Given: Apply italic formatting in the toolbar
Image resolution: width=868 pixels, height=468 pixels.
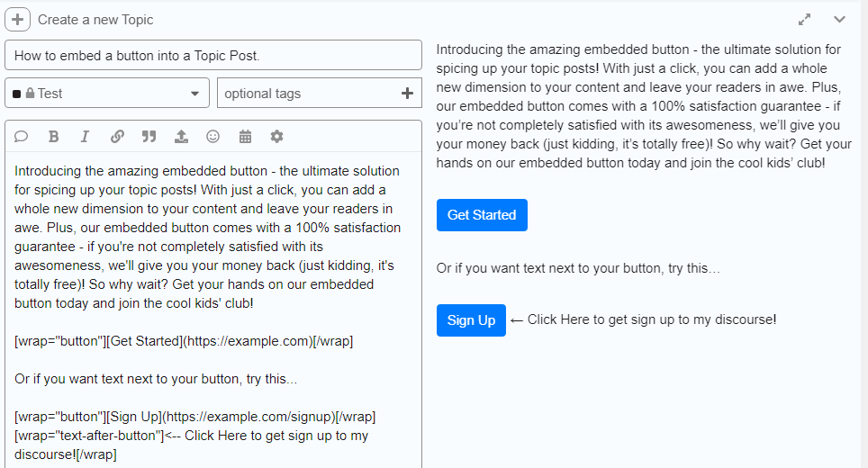Looking at the screenshot, I should point(85,137).
